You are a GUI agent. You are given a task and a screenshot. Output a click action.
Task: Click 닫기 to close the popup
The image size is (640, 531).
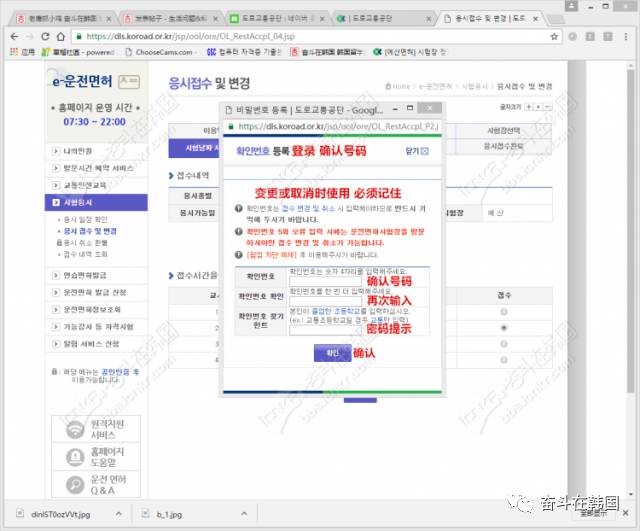pyautogui.click(x=417, y=151)
